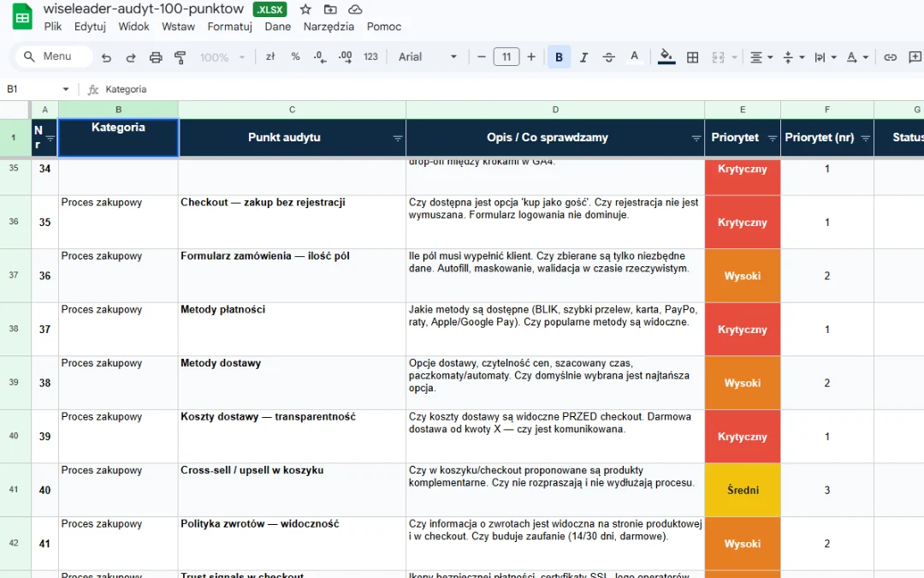Apply percent format
Viewport: 924px width, 578px height.
coord(295,57)
